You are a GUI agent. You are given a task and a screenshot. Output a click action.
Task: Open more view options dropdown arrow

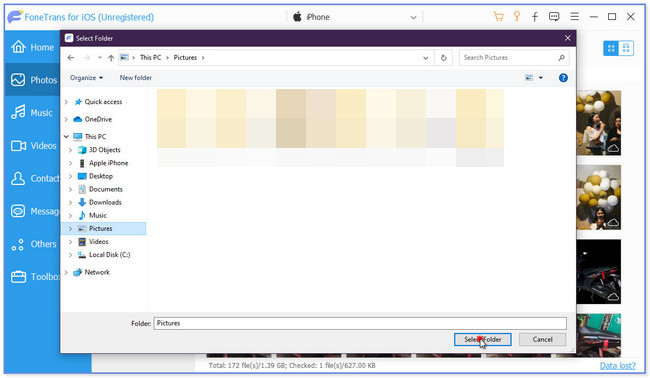tap(540, 78)
